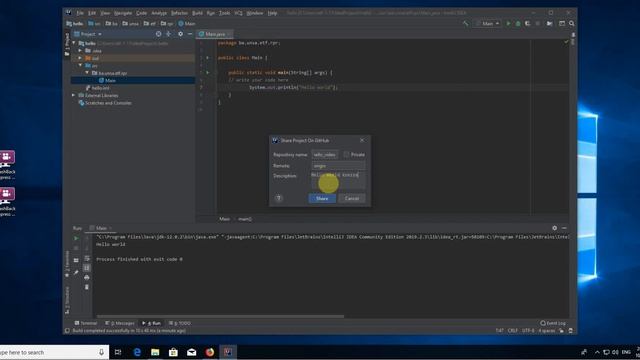The width and height of the screenshot is (640, 360).
Task: Open Microsoft Edge from the taskbar
Action: (x=137, y=352)
